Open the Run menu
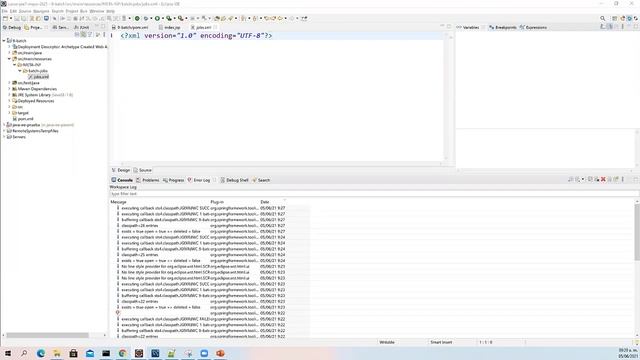Screen dimensions: 640x360 point(84,11)
